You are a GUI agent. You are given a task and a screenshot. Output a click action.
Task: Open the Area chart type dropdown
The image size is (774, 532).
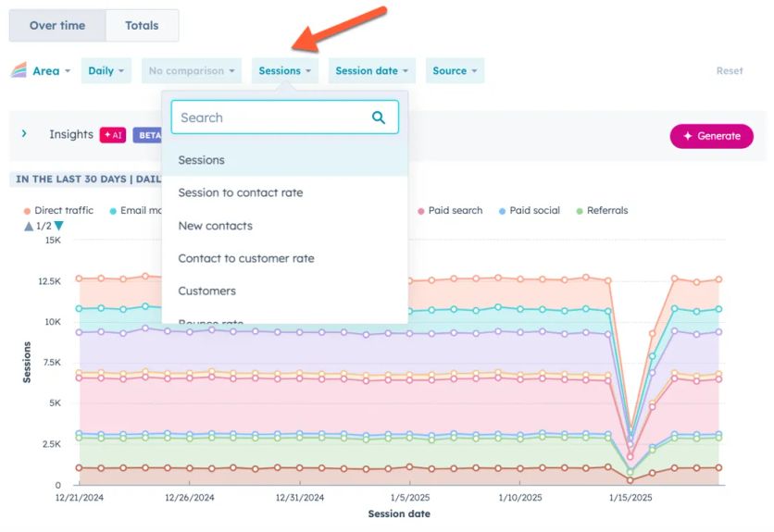pyautogui.click(x=41, y=70)
